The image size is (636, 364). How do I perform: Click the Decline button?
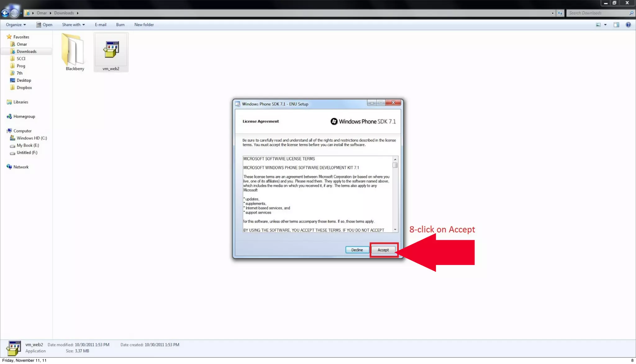[357, 250]
